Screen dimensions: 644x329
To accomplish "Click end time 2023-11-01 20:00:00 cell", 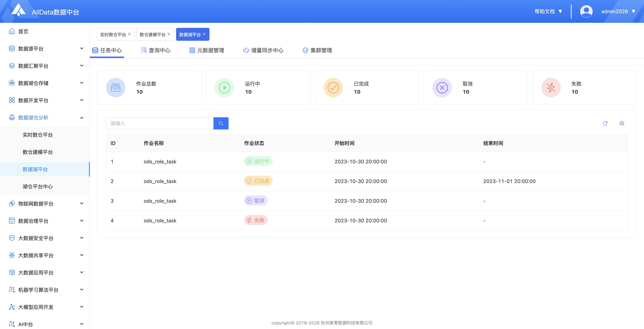I will click(509, 181).
